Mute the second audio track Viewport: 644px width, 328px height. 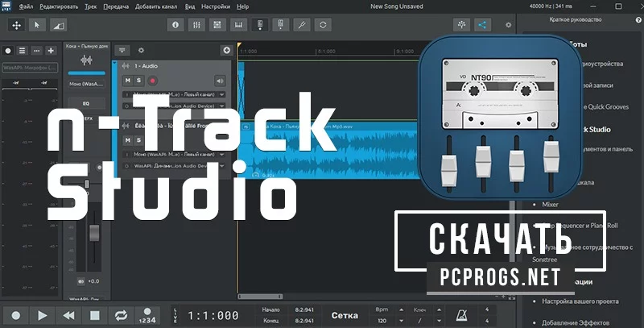(128, 140)
